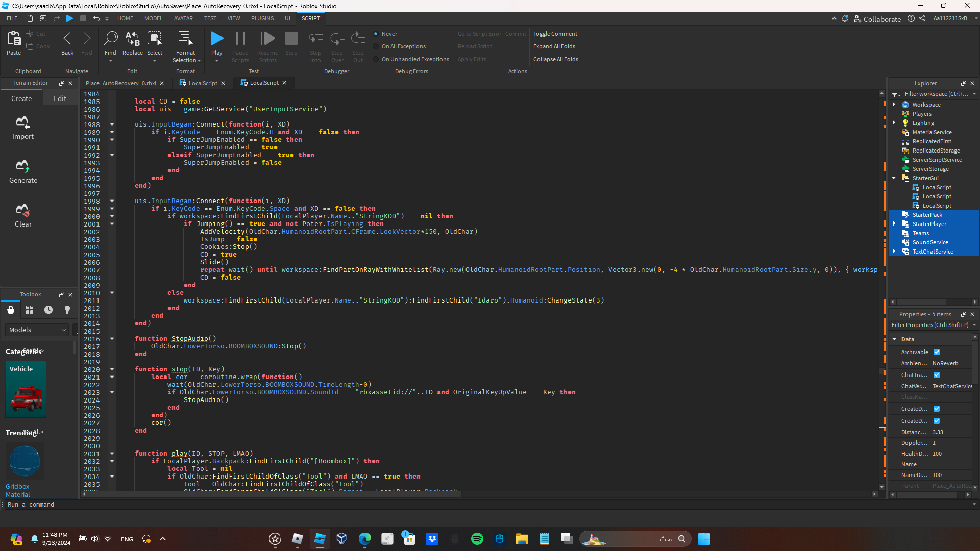Open the Models category dropdown
This screenshot has width=980, height=551.
click(37, 330)
